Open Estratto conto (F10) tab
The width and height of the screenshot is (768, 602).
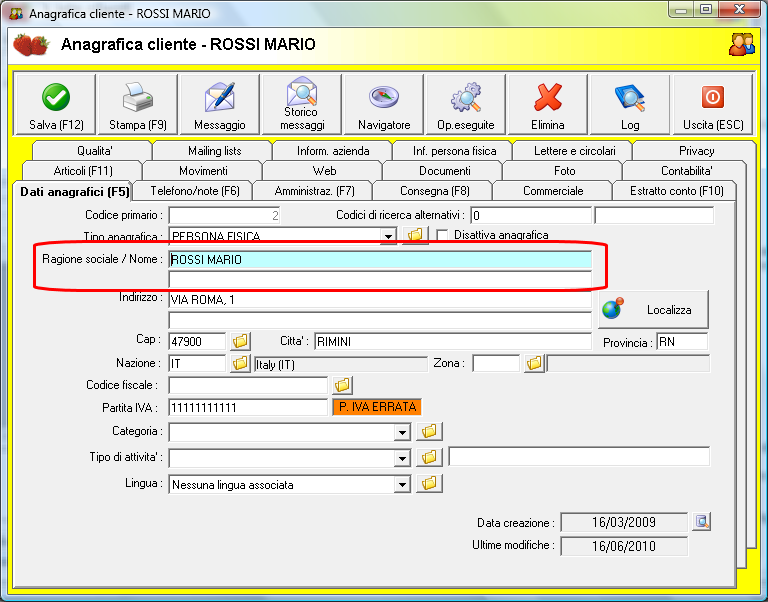(676, 191)
